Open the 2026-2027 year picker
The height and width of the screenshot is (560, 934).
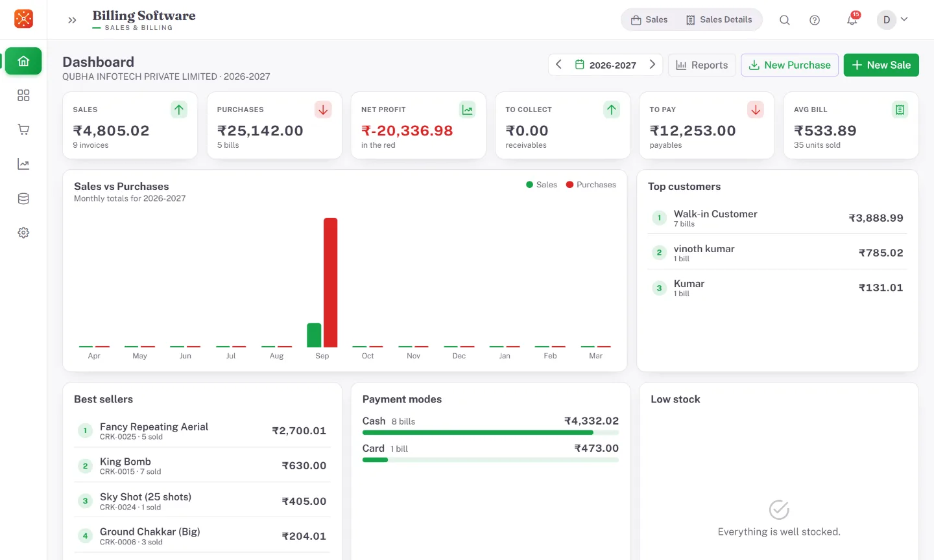point(606,65)
